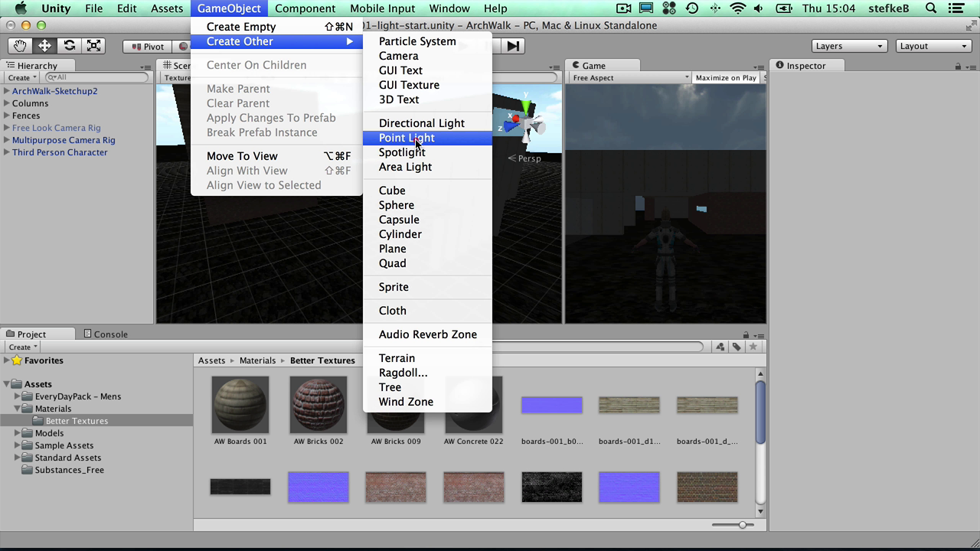Click the Step frame button

click(513, 46)
